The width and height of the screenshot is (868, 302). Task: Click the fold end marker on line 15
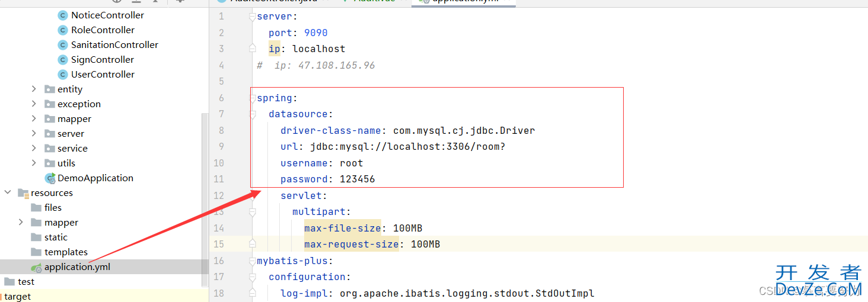click(253, 243)
